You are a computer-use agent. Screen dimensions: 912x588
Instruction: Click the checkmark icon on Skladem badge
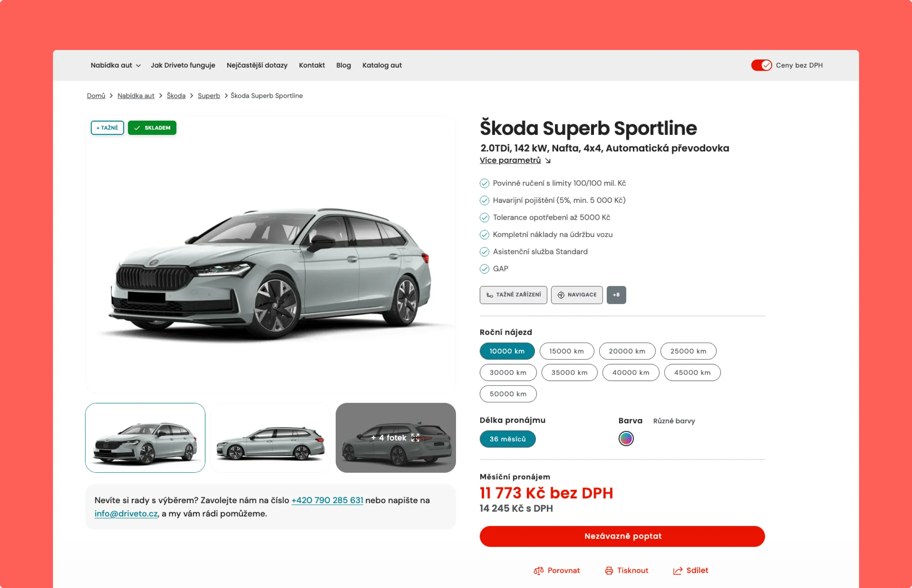point(137,128)
